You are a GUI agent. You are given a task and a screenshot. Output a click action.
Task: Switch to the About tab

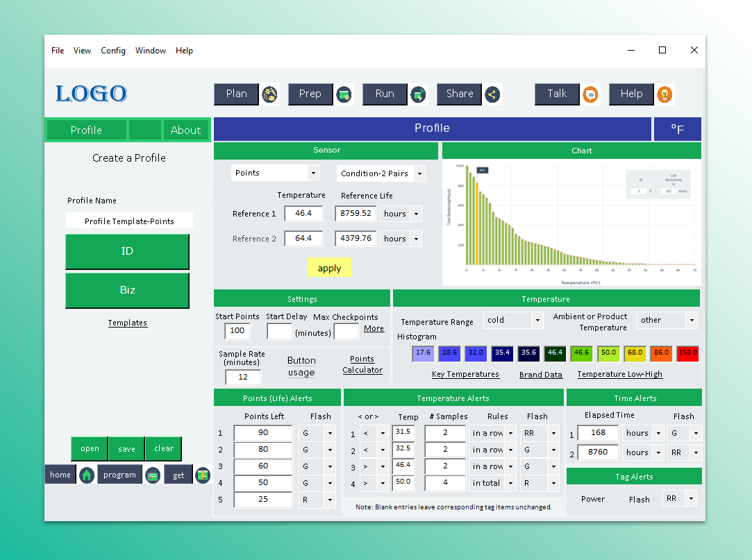pos(185,130)
